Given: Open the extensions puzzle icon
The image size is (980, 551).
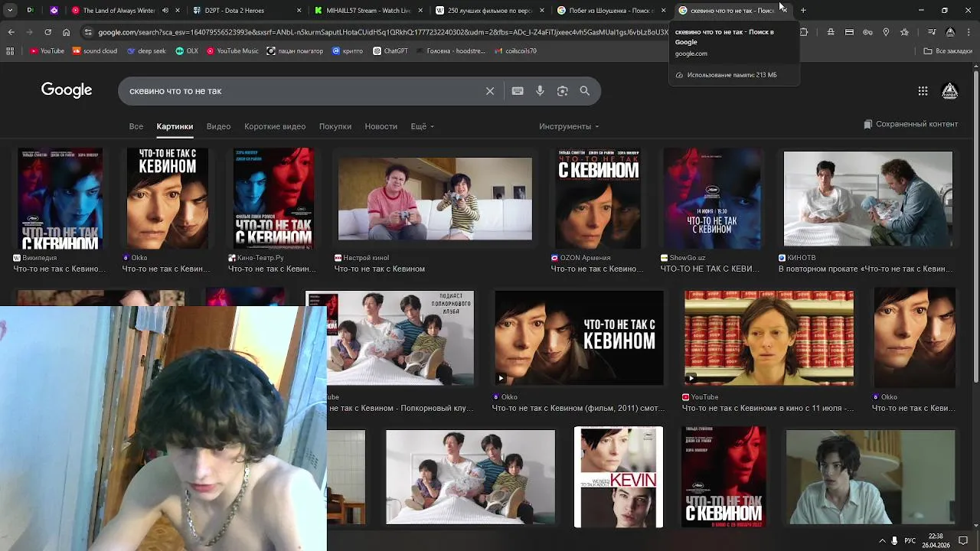Looking at the screenshot, I should click(x=804, y=32).
